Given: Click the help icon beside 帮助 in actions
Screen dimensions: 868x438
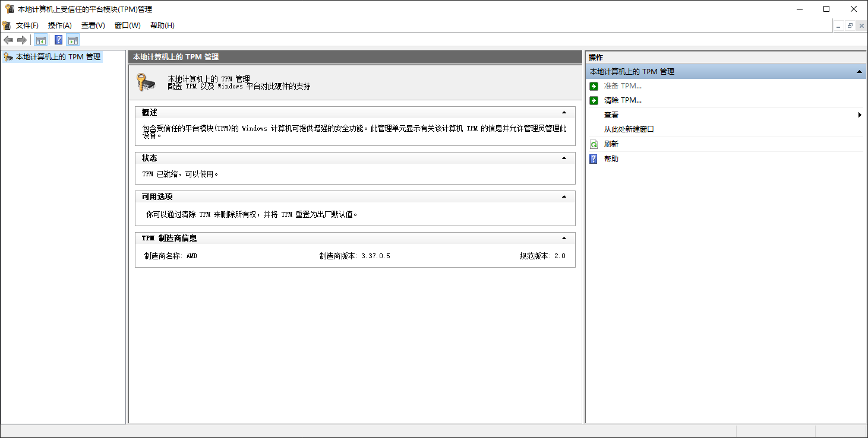Looking at the screenshot, I should pos(594,159).
